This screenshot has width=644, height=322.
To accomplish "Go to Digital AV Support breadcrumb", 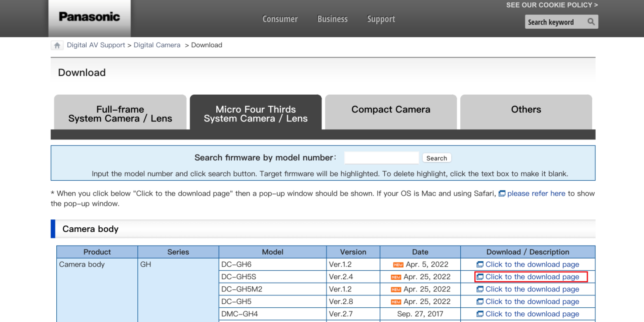I will coord(96,45).
